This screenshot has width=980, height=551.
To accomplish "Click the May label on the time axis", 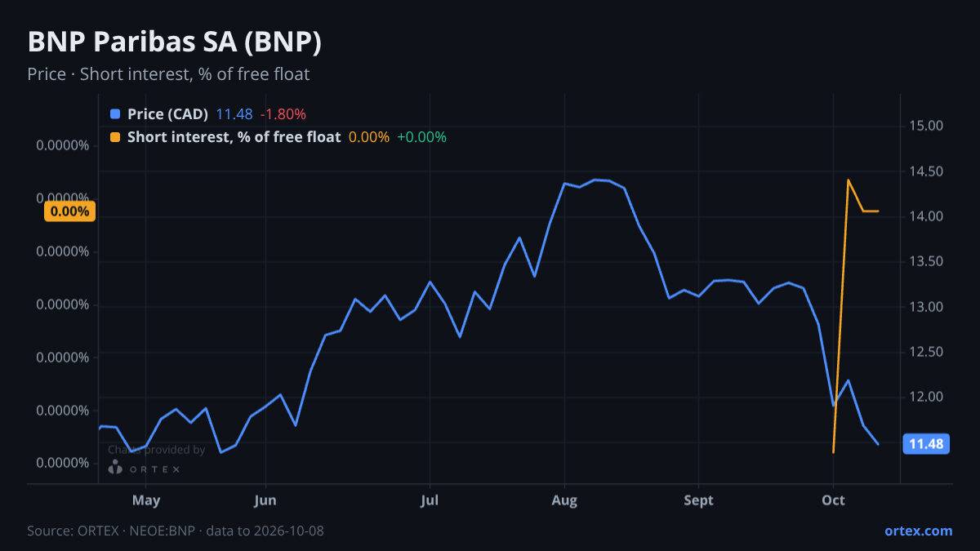I will (x=146, y=500).
